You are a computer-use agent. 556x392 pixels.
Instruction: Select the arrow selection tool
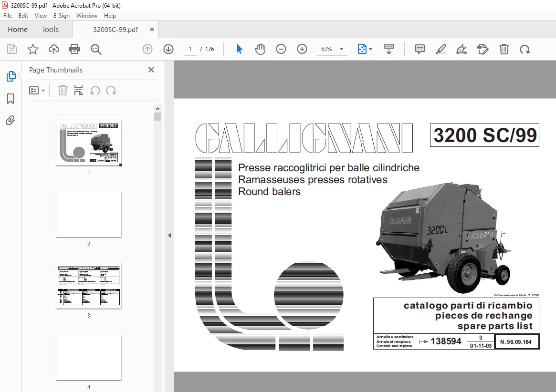point(240,49)
